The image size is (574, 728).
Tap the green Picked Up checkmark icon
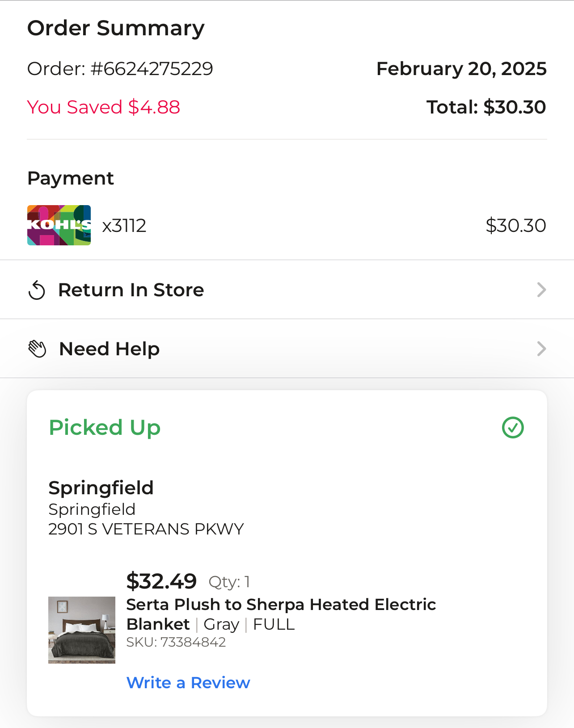coord(513,428)
